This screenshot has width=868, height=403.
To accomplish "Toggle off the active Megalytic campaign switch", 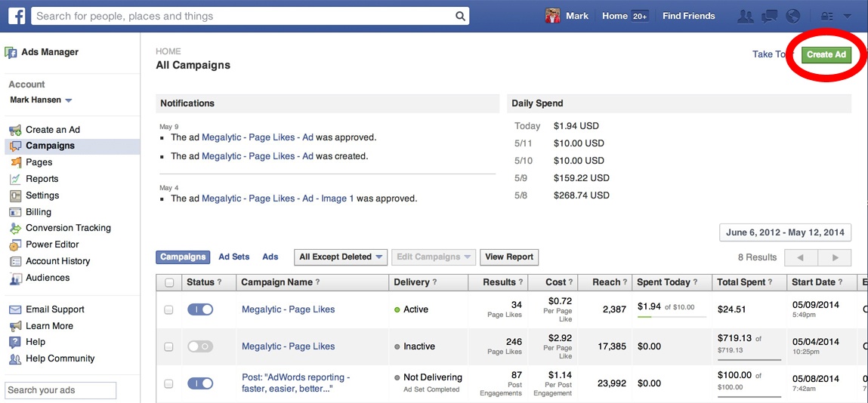I will pos(200,309).
